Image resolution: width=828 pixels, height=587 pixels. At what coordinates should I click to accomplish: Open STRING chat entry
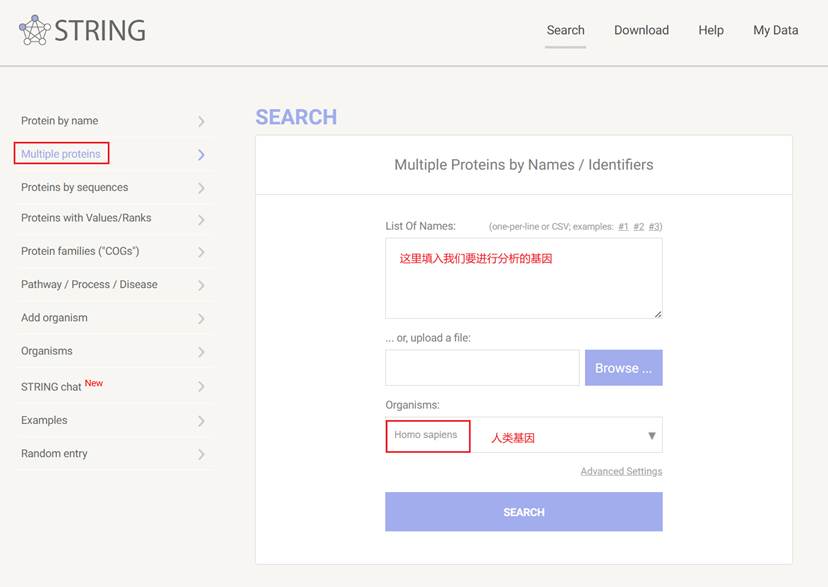51,387
